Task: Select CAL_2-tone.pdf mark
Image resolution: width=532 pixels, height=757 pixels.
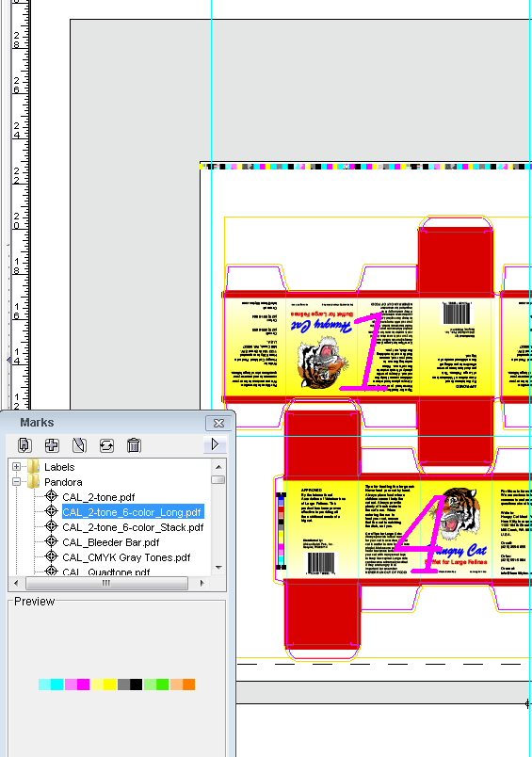Action: [99, 497]
